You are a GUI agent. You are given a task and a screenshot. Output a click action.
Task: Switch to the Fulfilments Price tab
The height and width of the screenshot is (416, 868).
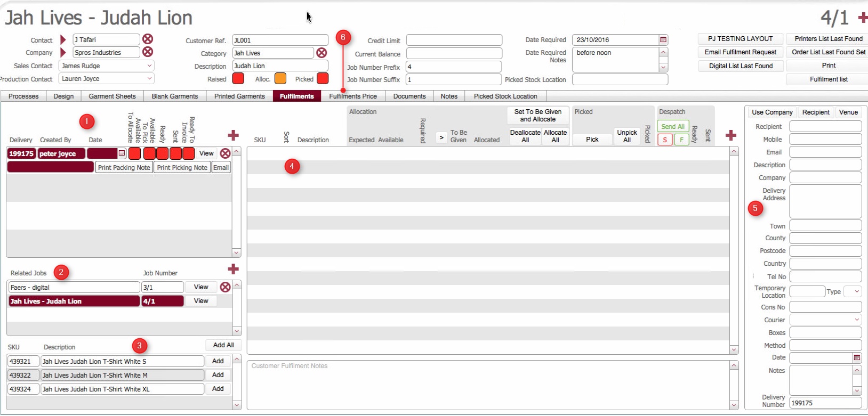(x=352, y=96)
